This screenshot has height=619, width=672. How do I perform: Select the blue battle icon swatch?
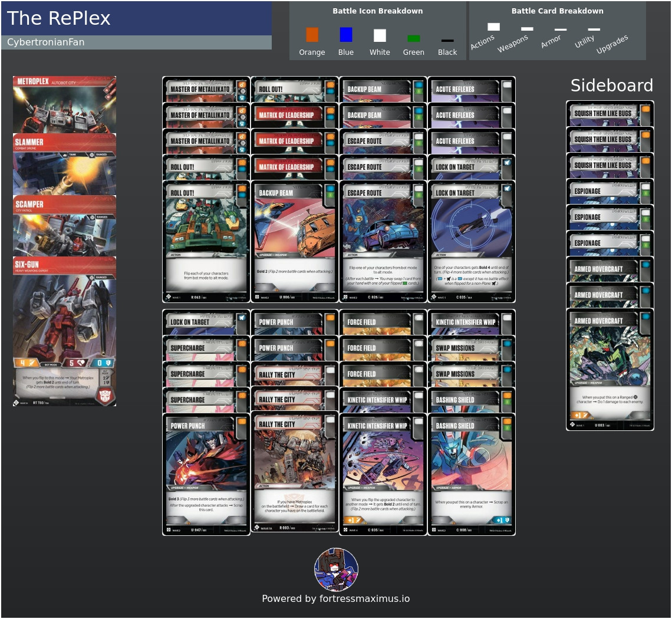(x=346, y=35)
